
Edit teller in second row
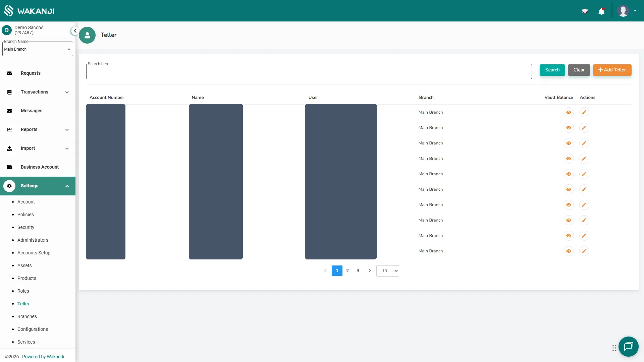tap(584, 128)
